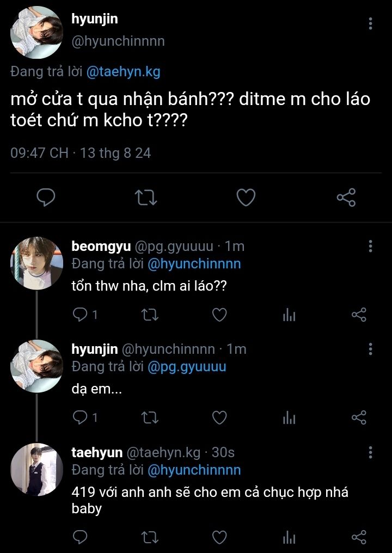
Task: Share beomgyu's reply
Action: 359,315
